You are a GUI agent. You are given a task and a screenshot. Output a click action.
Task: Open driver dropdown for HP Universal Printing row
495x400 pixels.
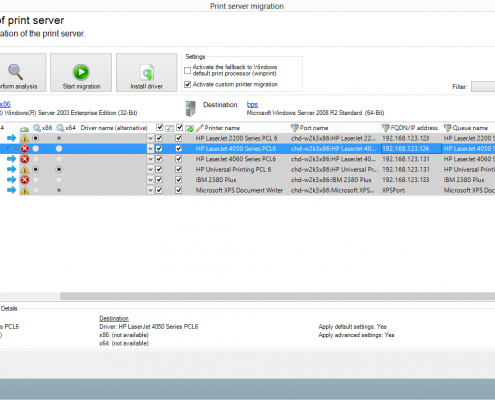tap(150, 170)
